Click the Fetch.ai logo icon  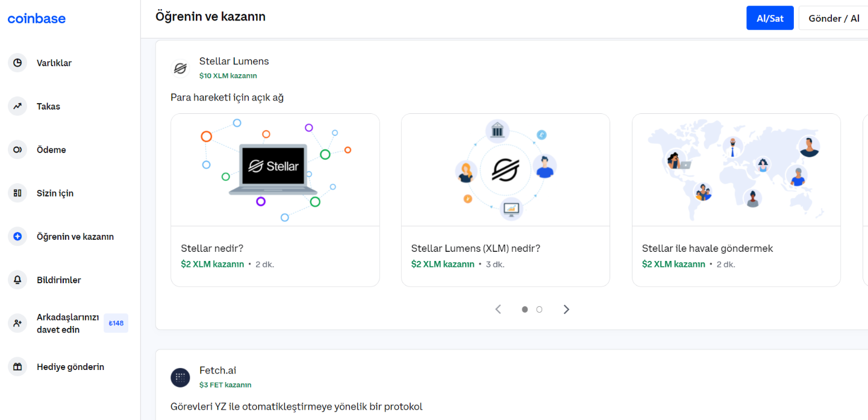point(180,377)
